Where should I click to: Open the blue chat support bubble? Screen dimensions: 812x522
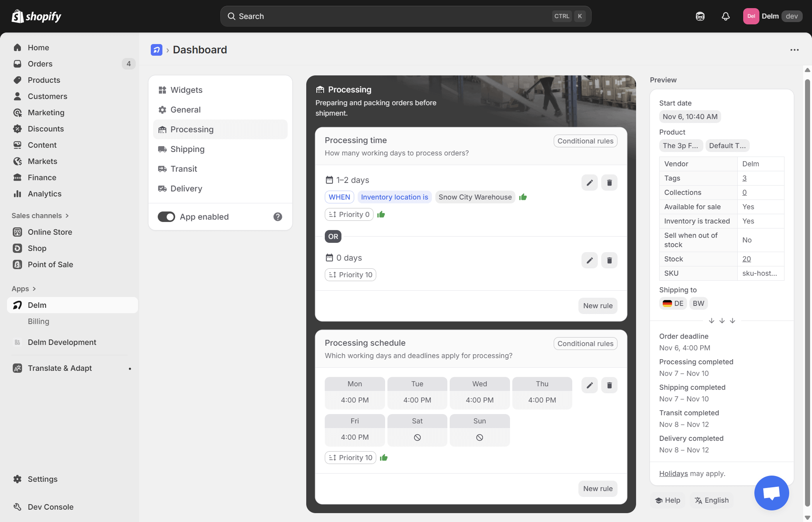tap(771, 493)
